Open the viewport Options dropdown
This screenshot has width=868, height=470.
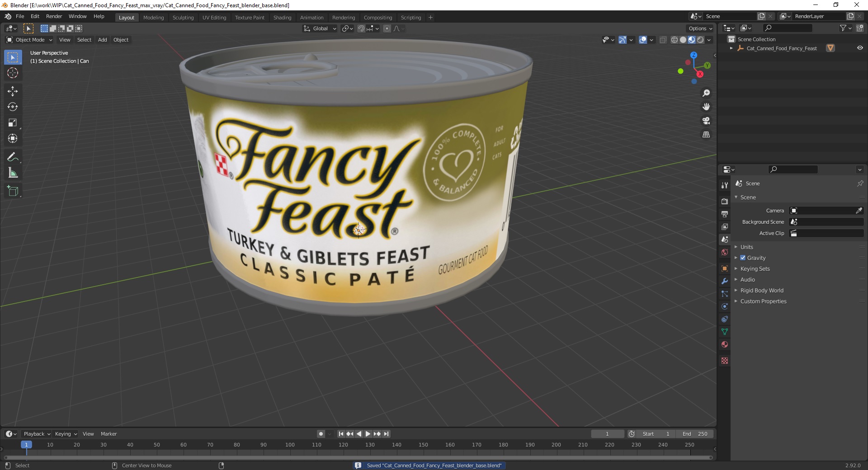[700, 28]
